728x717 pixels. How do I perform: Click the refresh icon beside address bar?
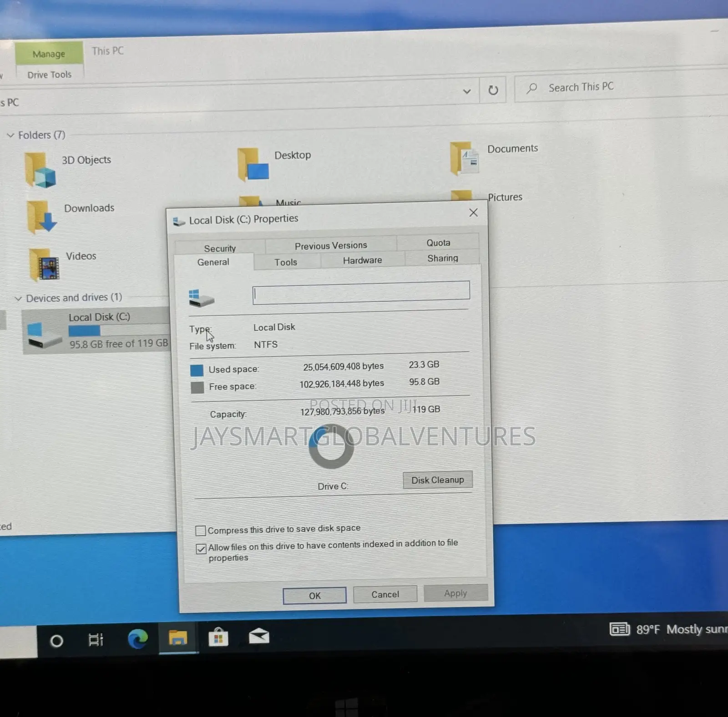[493, 90]
